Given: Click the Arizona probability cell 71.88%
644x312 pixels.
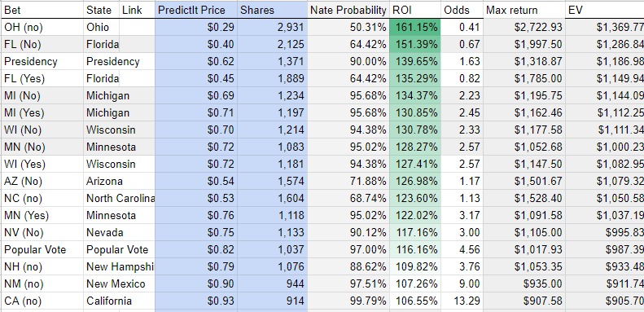Looking at the screenshot, I should pyautogui.click(x=348, y=182).
